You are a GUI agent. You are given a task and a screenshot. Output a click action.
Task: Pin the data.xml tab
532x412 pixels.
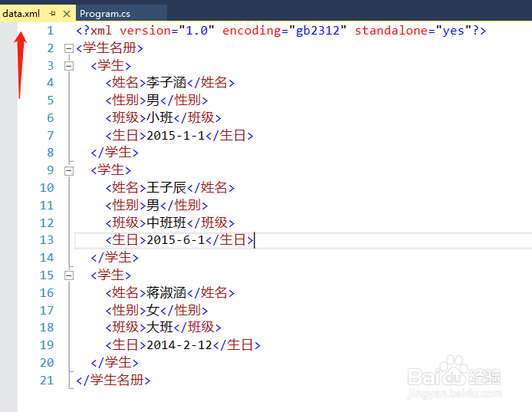click(x=52, y=14)
